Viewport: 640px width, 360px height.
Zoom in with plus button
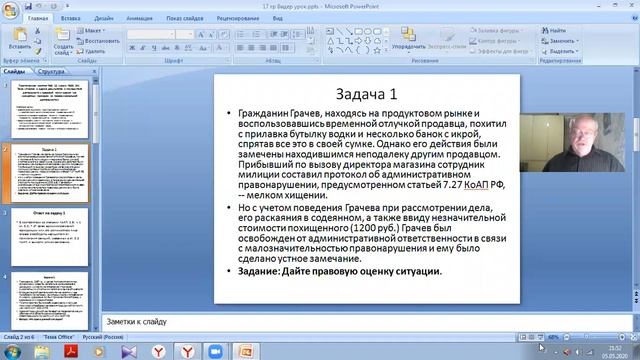[x=622, y=337]
